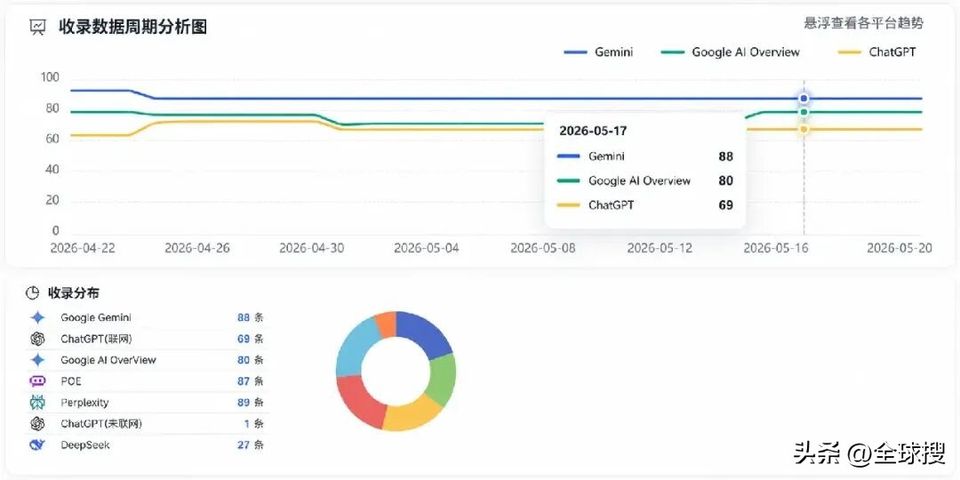Click the green Google AI Overview data point
The image size is (960, 480).
click(804, 112)
